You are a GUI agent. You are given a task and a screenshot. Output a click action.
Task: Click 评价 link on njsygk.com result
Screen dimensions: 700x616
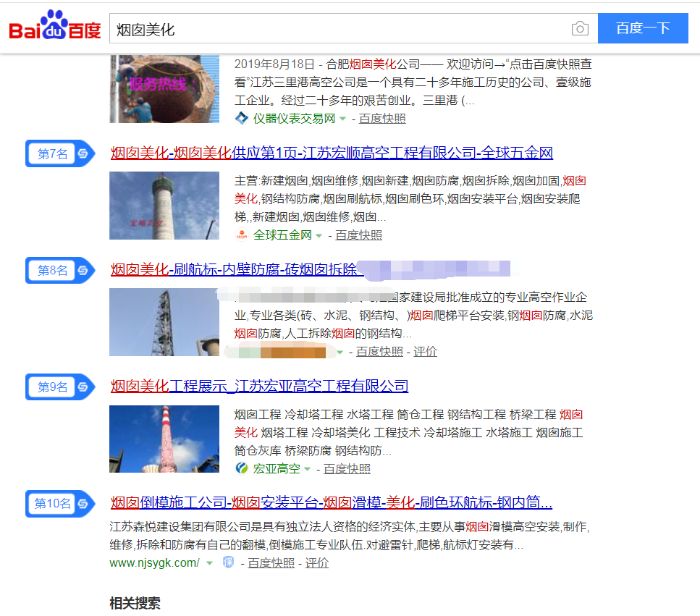316,563
